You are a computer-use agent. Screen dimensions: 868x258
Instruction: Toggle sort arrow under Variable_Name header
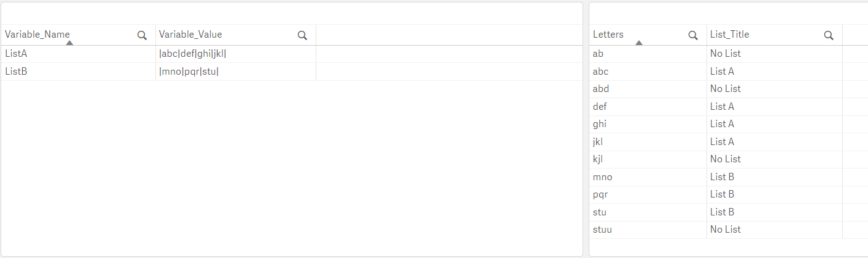click(x=70, y=43)
